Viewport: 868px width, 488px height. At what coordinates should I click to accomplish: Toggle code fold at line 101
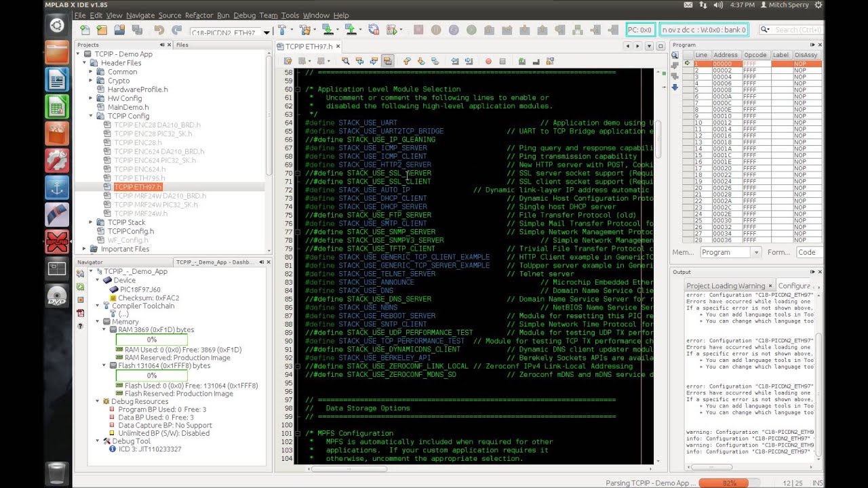coord(298,433)
